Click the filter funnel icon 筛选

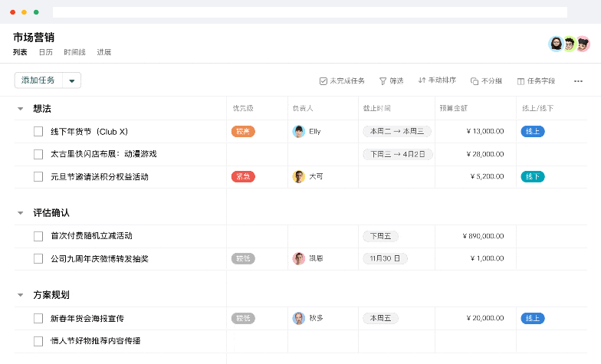tap(383, 80)
